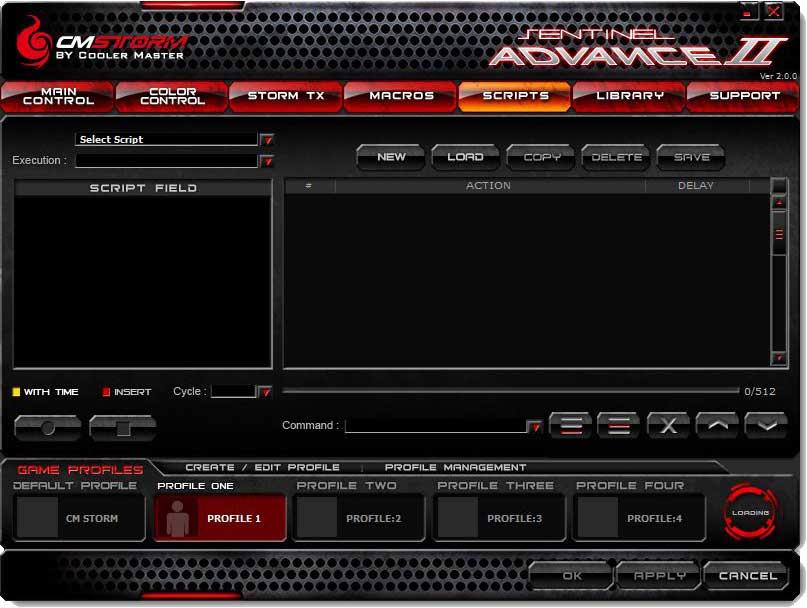Click the CANCEL button
This screenshot has height=608, width=807.
pos(747,576)
